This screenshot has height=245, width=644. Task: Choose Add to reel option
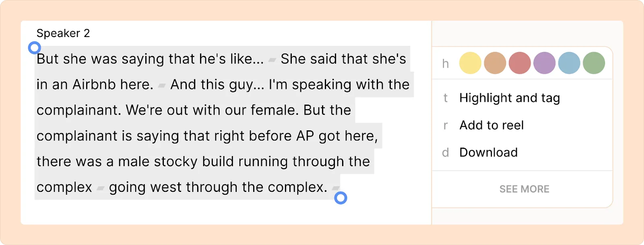[491, 125]
